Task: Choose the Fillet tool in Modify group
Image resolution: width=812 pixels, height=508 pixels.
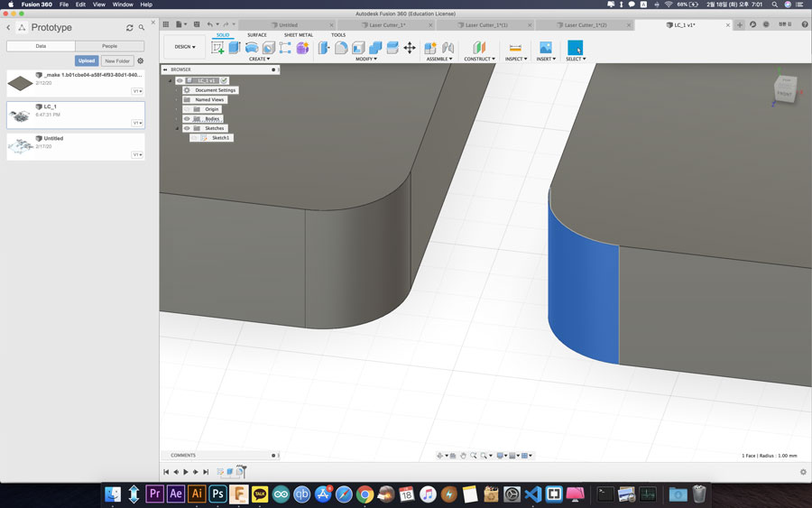Action: click(341, 48)
